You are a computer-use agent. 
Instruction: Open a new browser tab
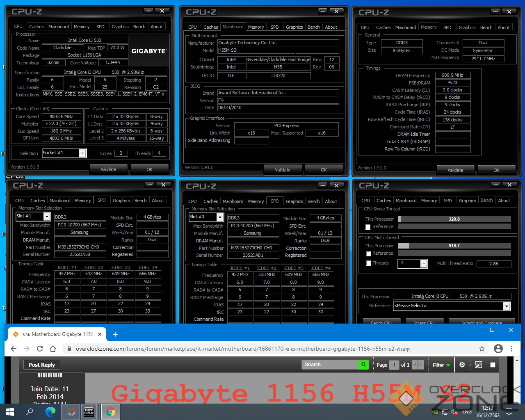[x=115, y=334]
